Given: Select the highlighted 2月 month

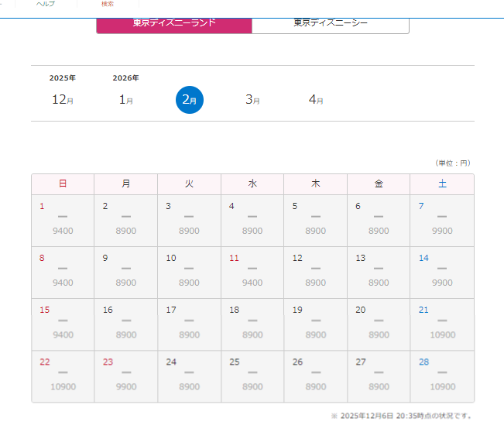Looking at the screenshot, I should pos(190,100).
